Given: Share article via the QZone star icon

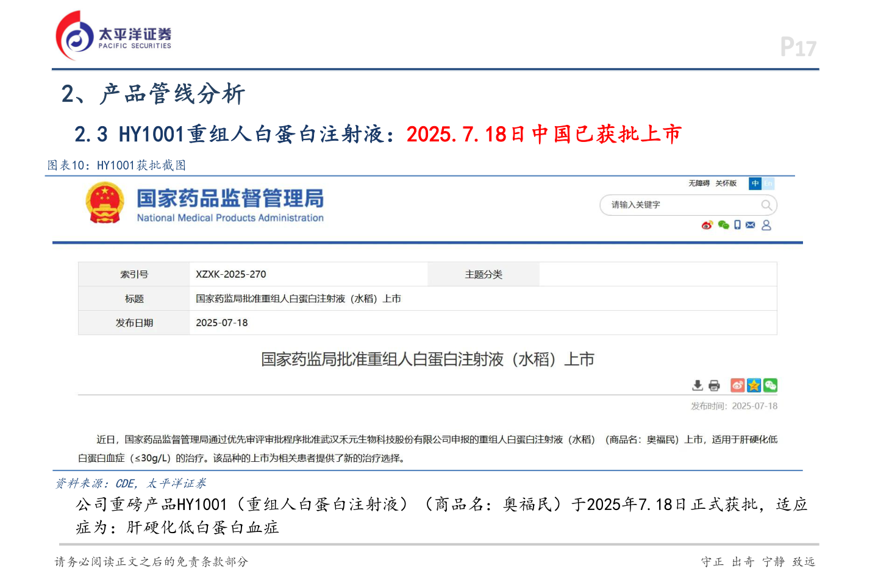Looking at the screenshot, I should [x=754, y=385].
